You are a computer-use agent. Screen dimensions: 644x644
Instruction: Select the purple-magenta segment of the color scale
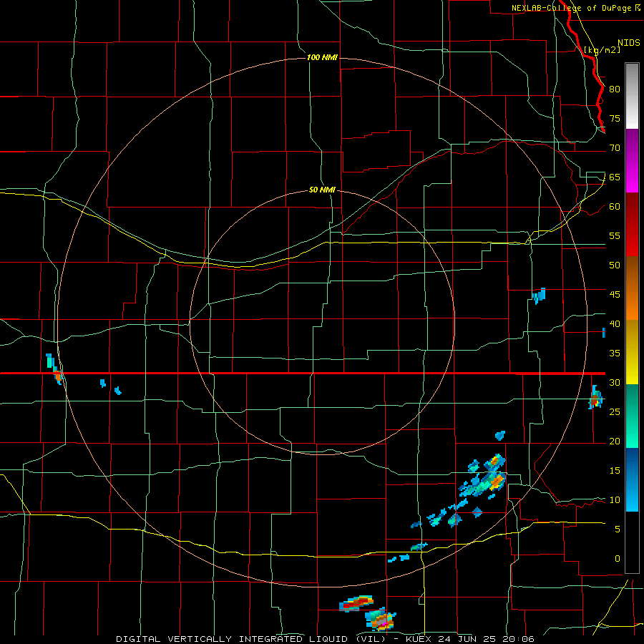point(632,160)
